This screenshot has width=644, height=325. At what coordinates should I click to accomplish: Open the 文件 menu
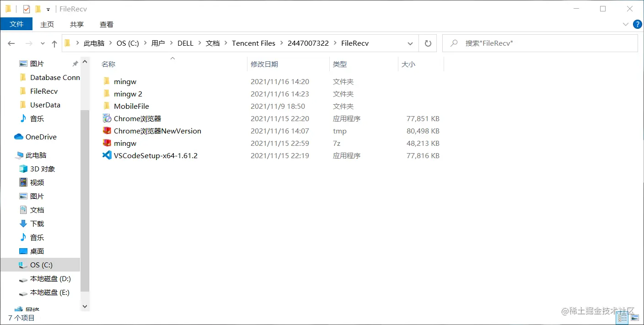16,24
